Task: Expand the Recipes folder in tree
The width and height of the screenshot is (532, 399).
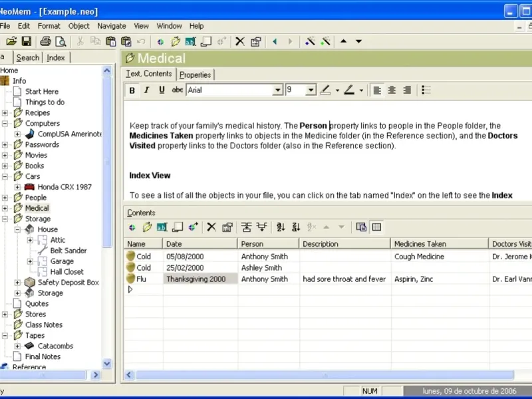Action: (5, 113)
